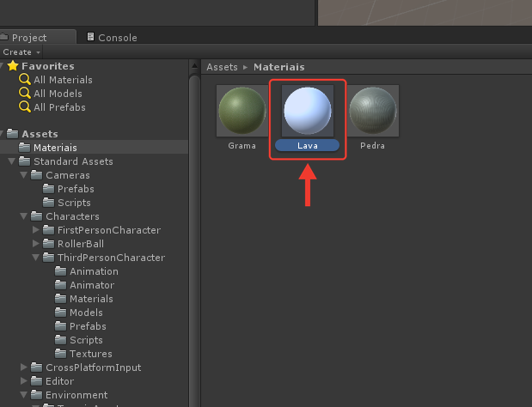Click the Materials folder icon under ThirdPersonCharacter
The height and width of the screenshot is (407, 532).
(61, 298)
